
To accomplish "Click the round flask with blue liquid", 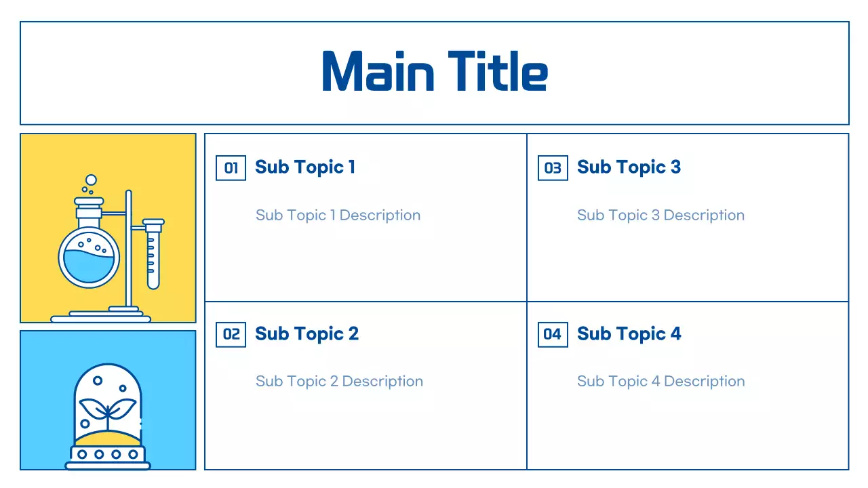I will (x=89, y=258).
